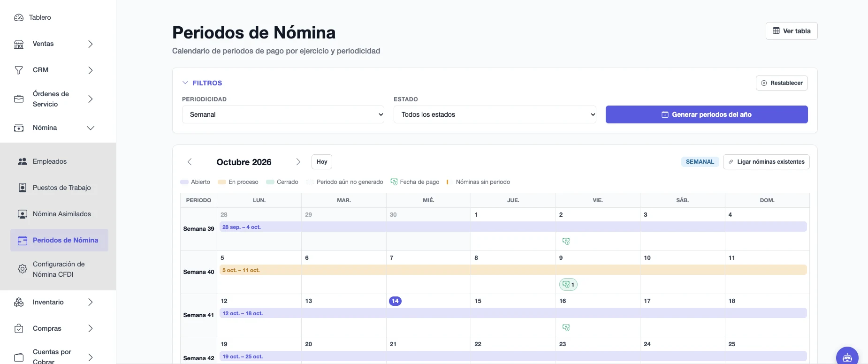Viewport: 868px width, 364px height.
Task: Open Empleados menu item
Action: pyautogui.click(x=59, y=161)
